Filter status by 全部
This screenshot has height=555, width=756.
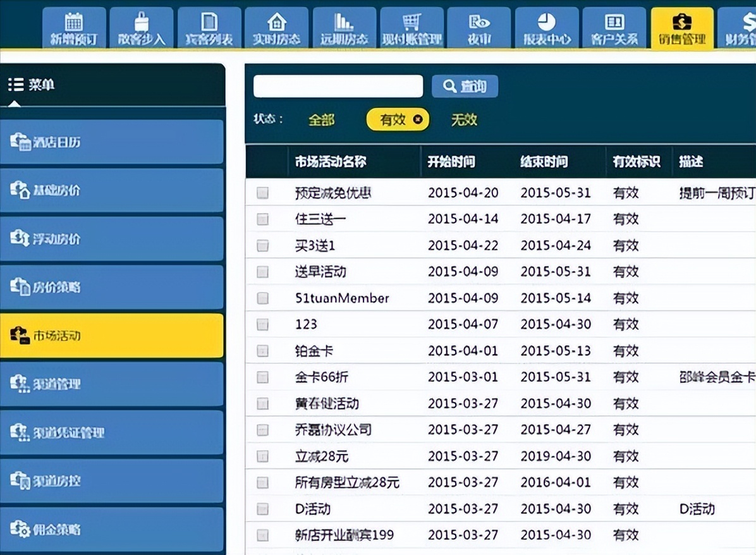coord(321,119)
